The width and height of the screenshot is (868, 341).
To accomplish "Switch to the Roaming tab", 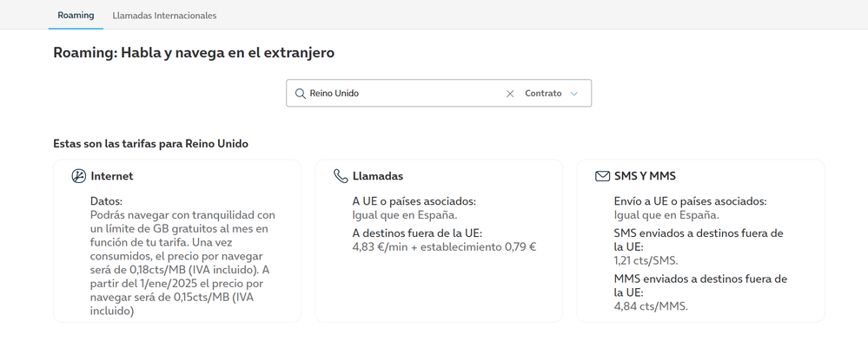I will point(76,15).
